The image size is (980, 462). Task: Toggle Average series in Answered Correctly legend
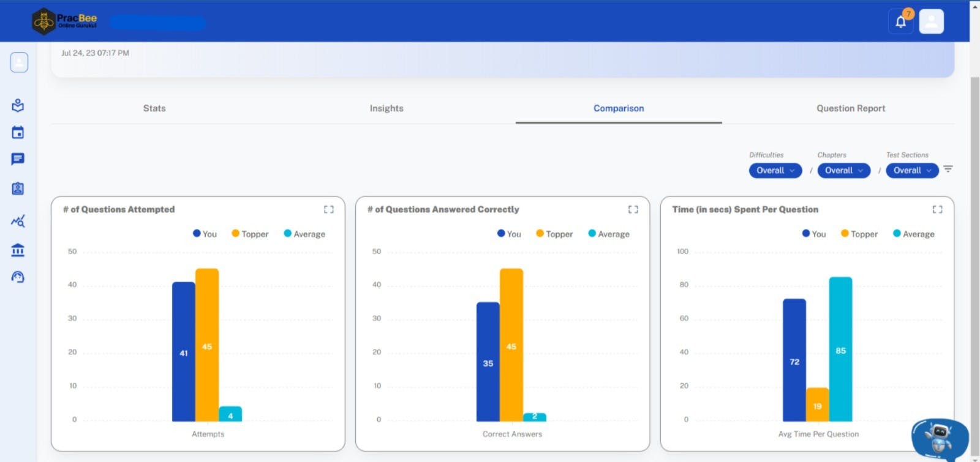[609, 234]
